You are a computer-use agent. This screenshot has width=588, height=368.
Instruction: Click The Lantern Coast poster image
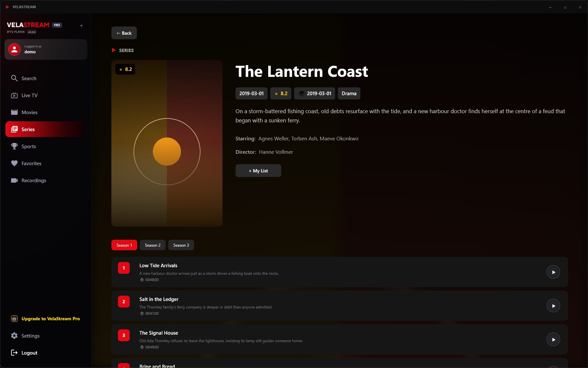click(167, 143)
